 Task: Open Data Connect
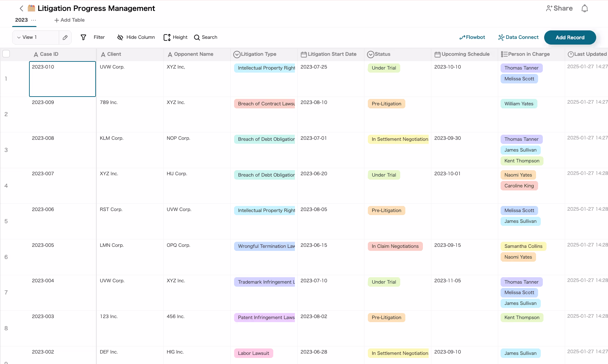click(x=518, y=37)
